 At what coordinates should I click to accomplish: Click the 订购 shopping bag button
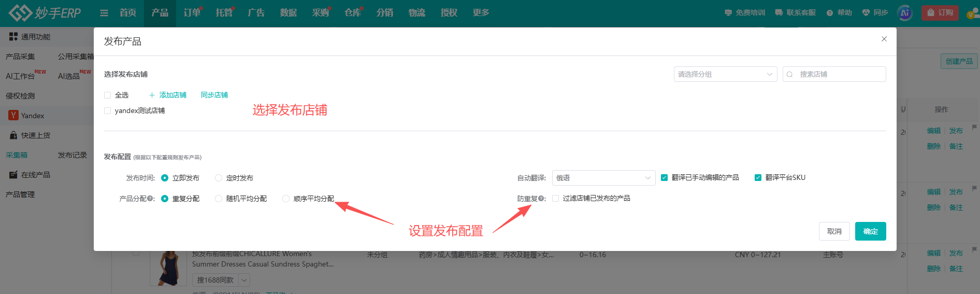tap(940, 12)
